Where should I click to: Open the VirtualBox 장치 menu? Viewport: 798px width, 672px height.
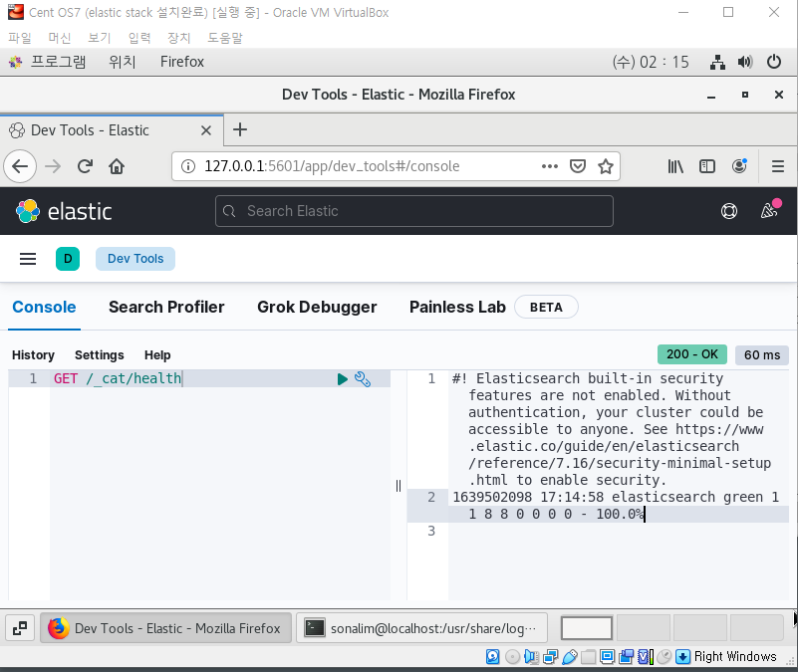point(178,38)
